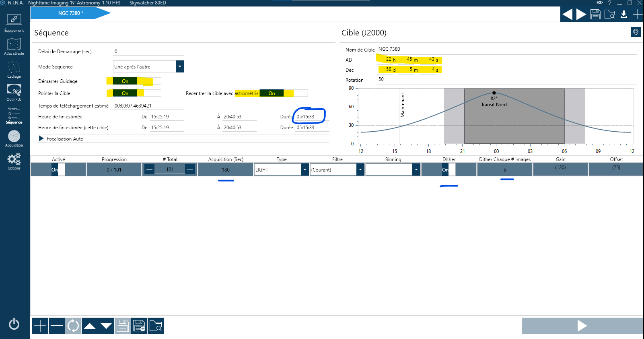
Task: Open help via the question mark icon
Action: click(x=610, y=3)
